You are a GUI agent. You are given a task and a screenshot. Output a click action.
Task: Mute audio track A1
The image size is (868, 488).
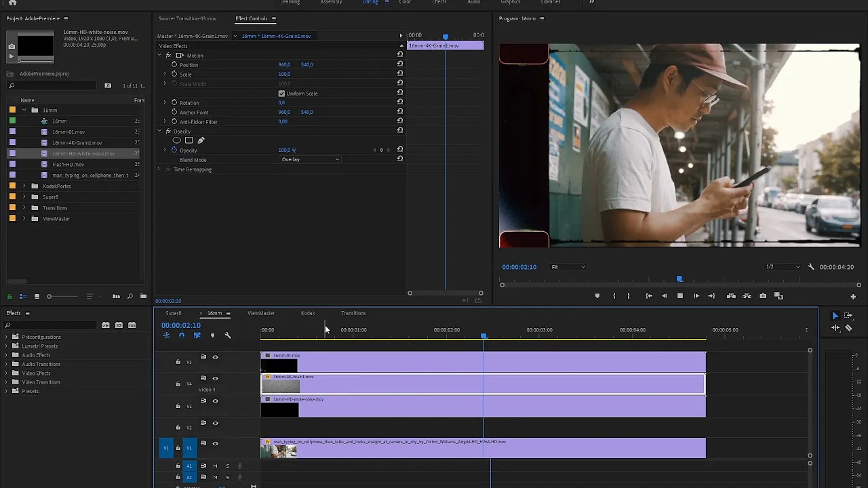[215, 466]
